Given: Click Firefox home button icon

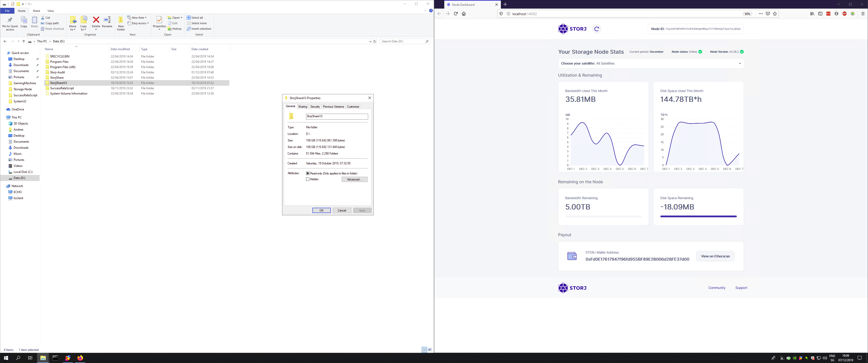Looking at the screenshot, I should (464, 14).
